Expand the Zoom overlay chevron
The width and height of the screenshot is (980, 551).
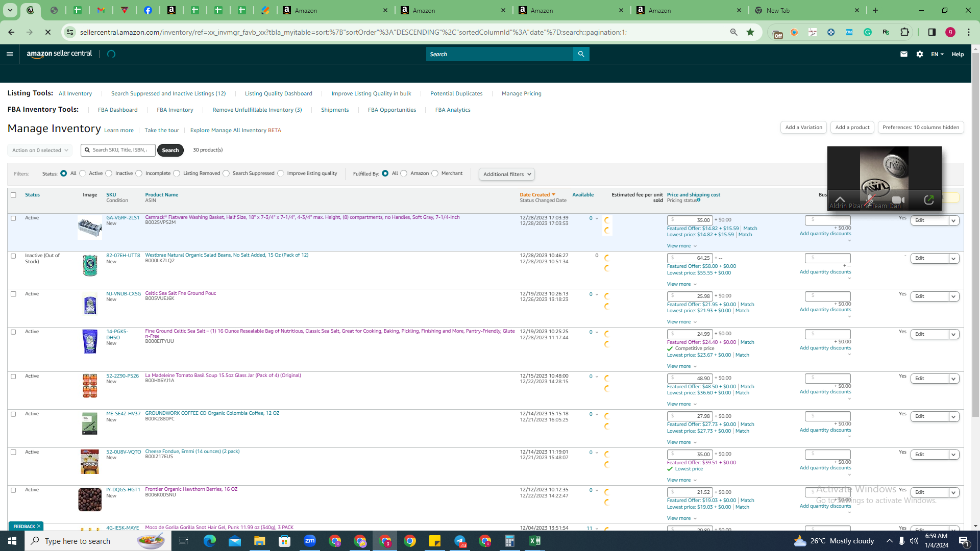click(840, 199)
